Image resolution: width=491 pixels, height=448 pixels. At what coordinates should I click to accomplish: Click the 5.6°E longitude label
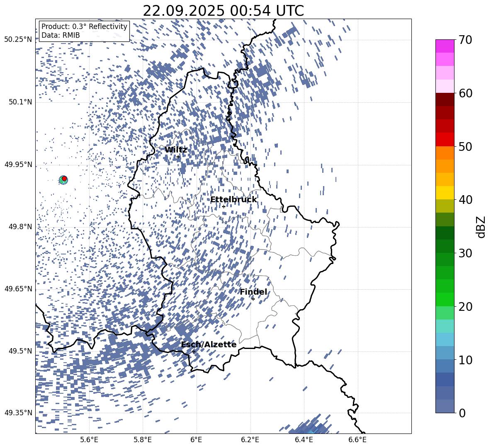[x=89, y=440]
